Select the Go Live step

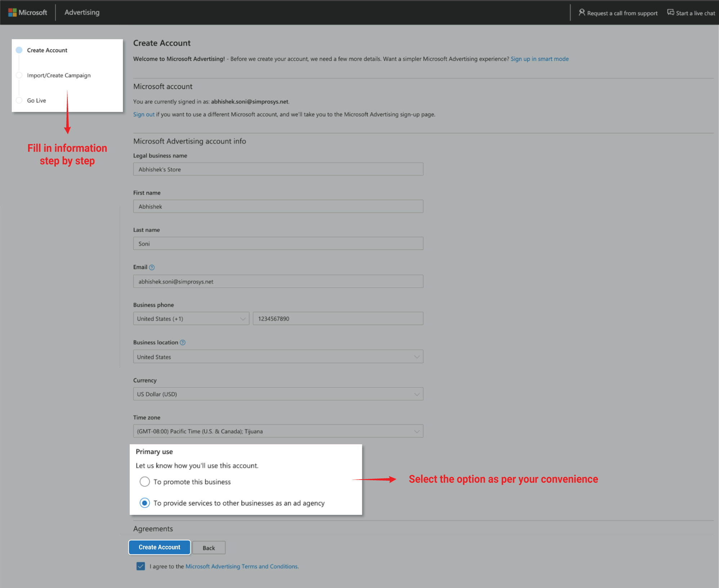[36, 101]
